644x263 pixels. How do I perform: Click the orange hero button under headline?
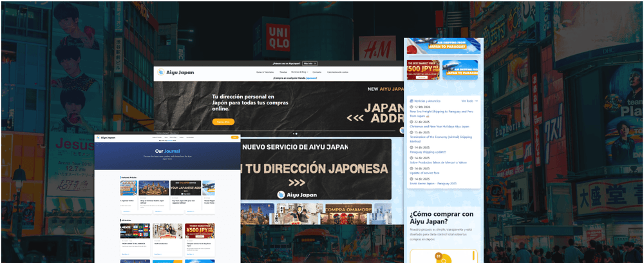click(223, 122)
